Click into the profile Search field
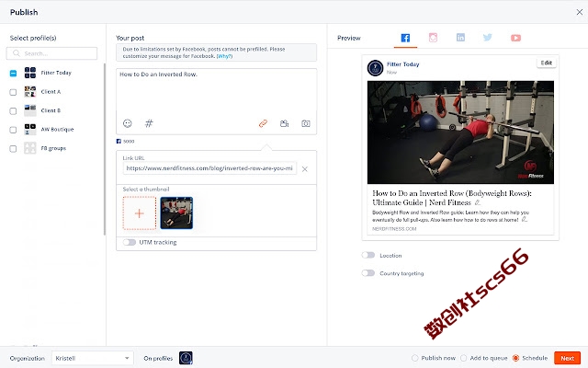Image resolution: width=588 pixels, height=368 pixels. (51, 53)
